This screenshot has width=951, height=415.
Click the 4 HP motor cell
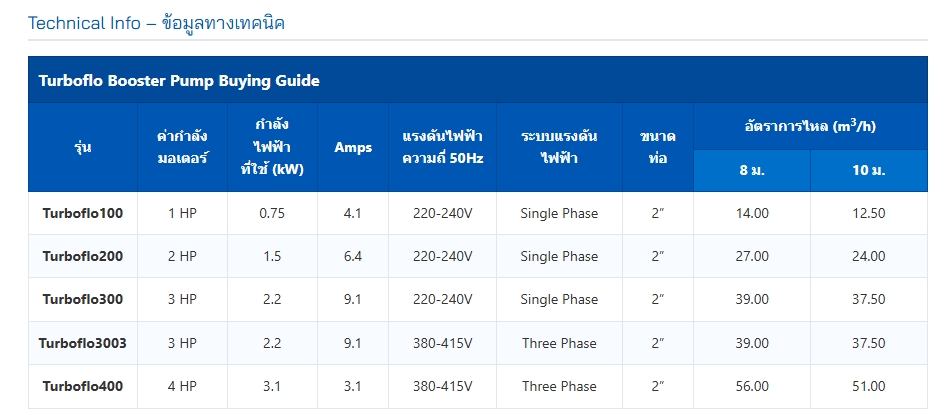[183, 386]
